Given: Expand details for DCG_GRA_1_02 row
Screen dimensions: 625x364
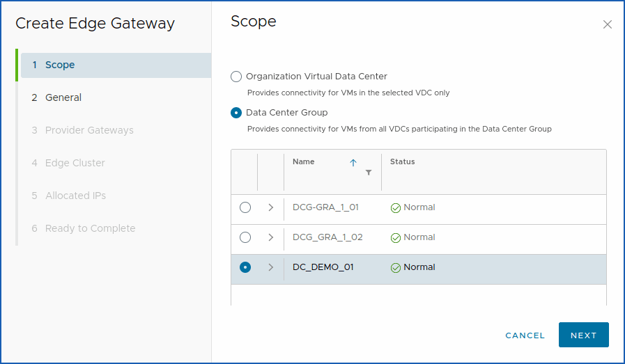Looking at the screenshot, I should tap(270, 237).
